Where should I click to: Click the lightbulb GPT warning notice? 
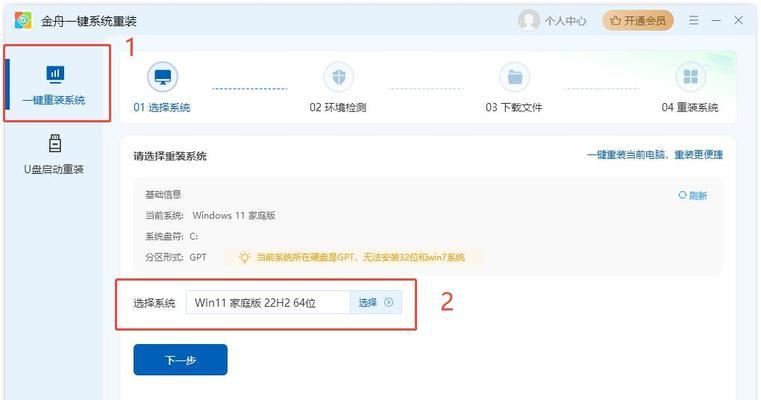(353, 257)
